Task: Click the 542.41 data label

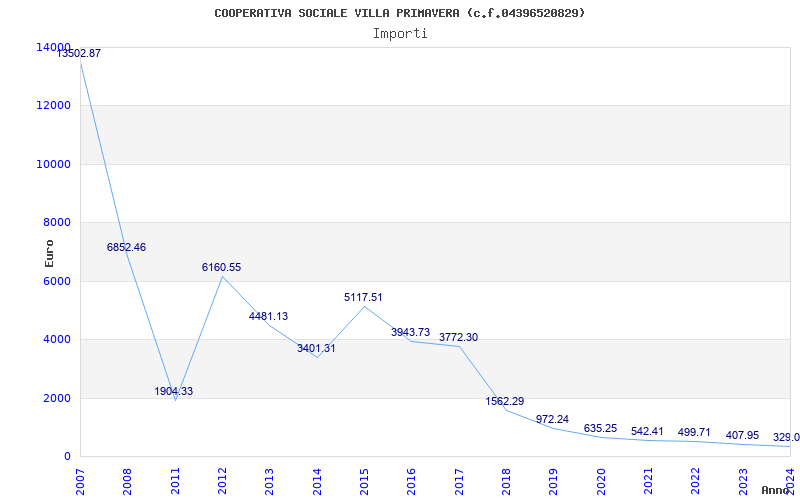Action: pos(647,432)
